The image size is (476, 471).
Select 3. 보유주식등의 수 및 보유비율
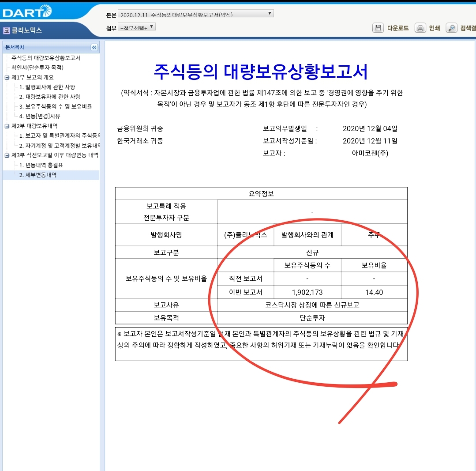coord(56,106)
